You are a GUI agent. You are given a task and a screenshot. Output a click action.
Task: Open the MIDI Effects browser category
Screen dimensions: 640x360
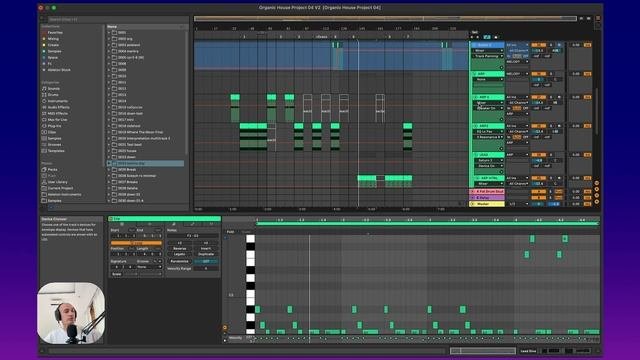click(58, 113)
